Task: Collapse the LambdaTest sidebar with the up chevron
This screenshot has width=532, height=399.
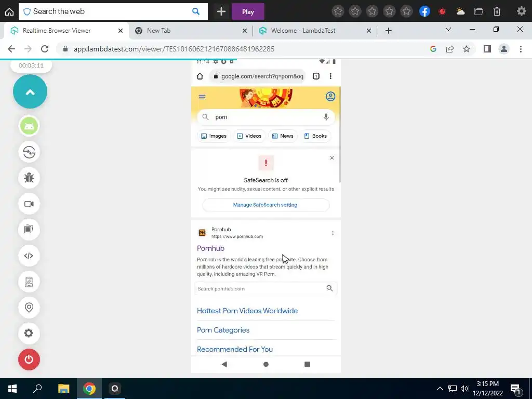Action: click(30, 91)
